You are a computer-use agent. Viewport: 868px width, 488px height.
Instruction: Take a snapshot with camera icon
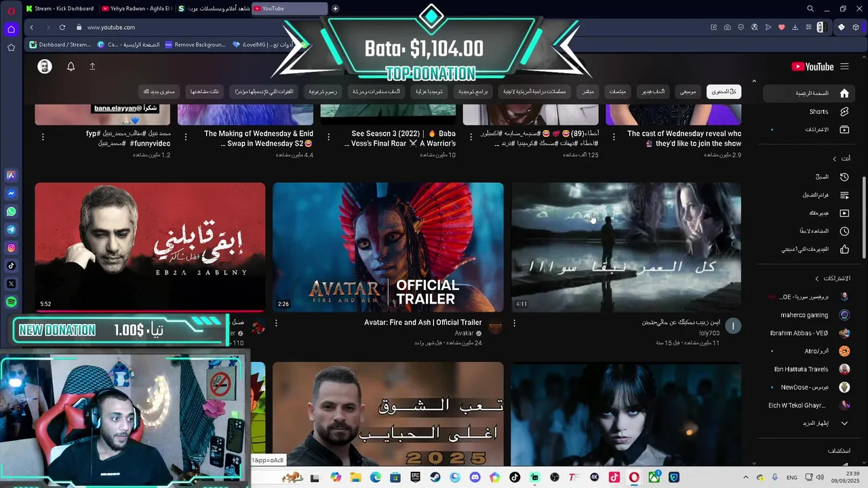727,27
